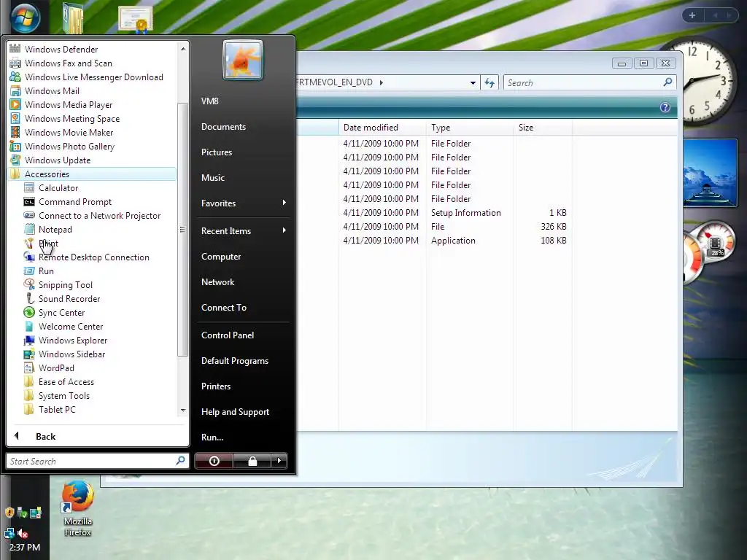Open Connect To
Viewport: 747px width, 560px height.
coord(223,307)
